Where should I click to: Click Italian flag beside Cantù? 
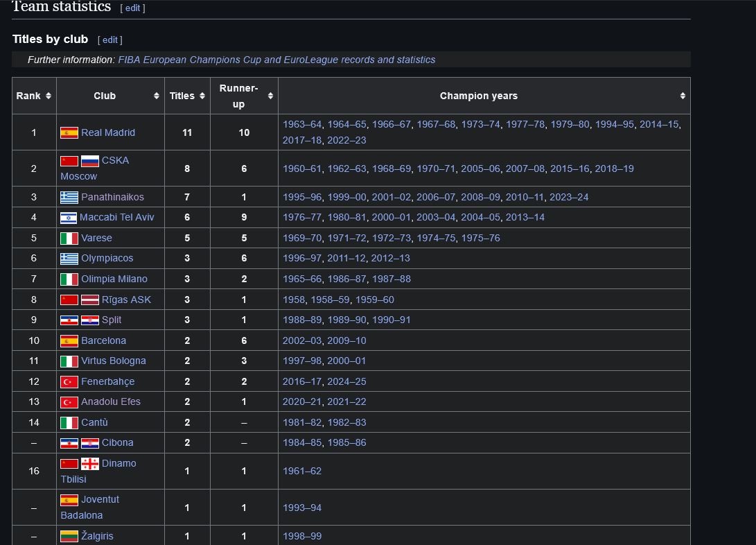click(x=69, y=423)
